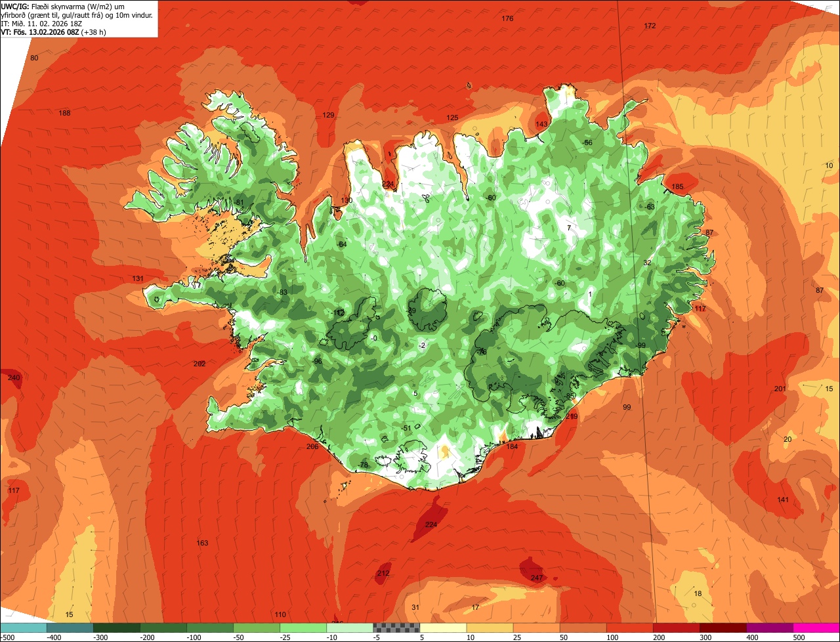Click the map value "99" off the southeast coast
The width and height of the screenshot is (840, 642).
point(627,408)
